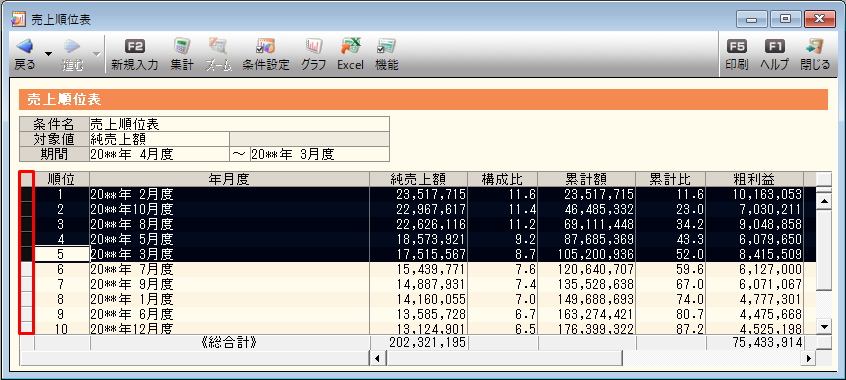Select row marker for rank 6

(27, 268)
